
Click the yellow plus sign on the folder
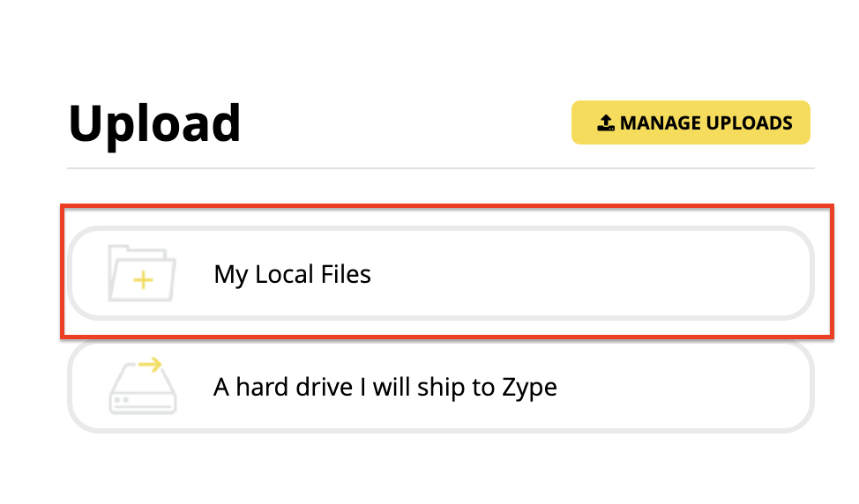[x=143, y=280]
